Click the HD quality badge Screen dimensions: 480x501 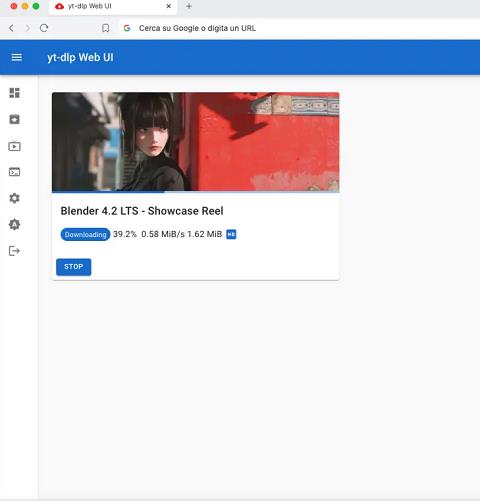(231, 234)
